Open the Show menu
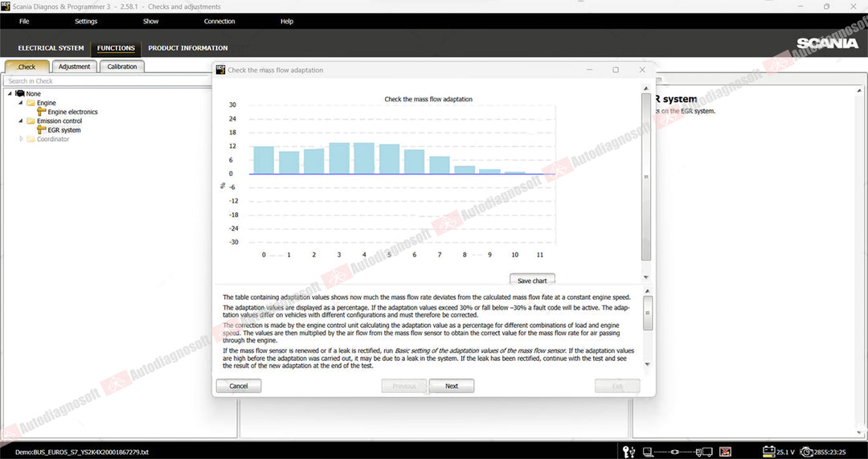868x459 pixels. coord(150,22)
